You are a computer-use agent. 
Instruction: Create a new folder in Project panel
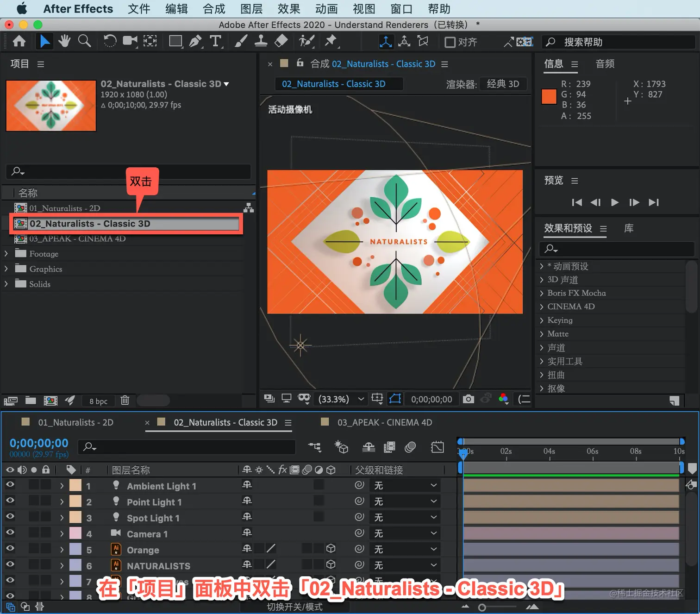(x=31, y=401)
